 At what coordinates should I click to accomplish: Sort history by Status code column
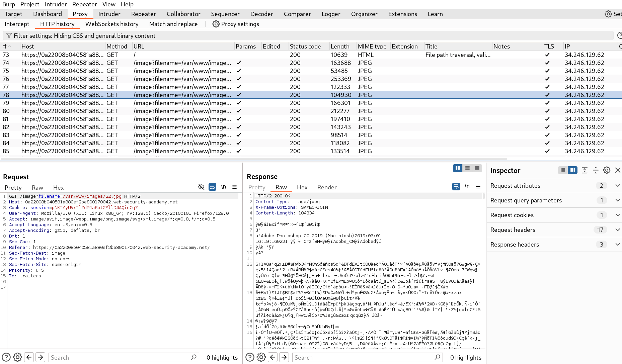coord(308,47)
